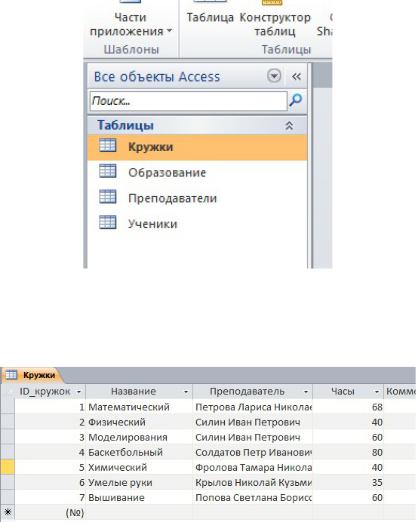Click hours cell with value 80
416x522 pixels.
tap(348, 452)
